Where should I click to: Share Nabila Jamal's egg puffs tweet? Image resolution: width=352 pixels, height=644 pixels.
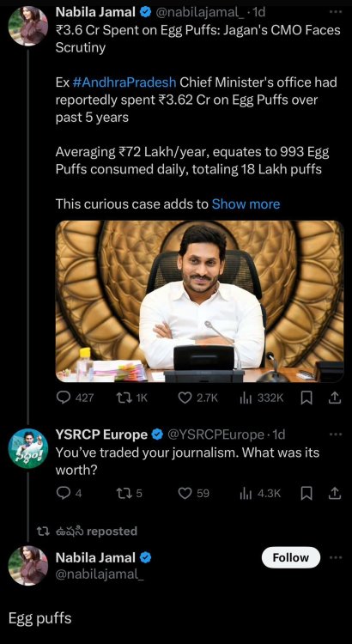[335, 398]
